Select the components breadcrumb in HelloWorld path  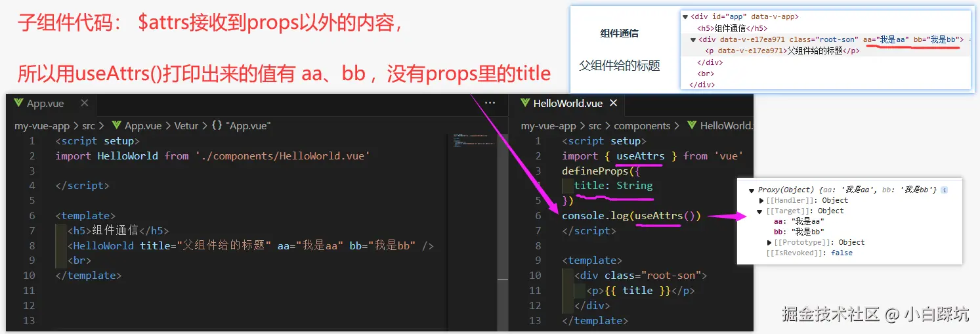[x=642, y=125]
